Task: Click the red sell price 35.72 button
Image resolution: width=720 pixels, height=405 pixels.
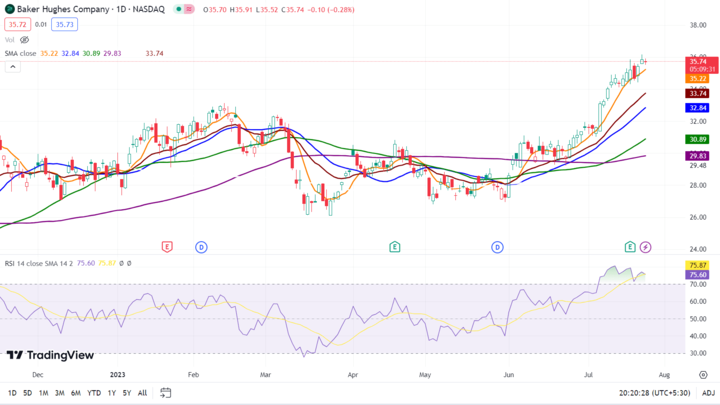Action: click(x=17, y=24)
